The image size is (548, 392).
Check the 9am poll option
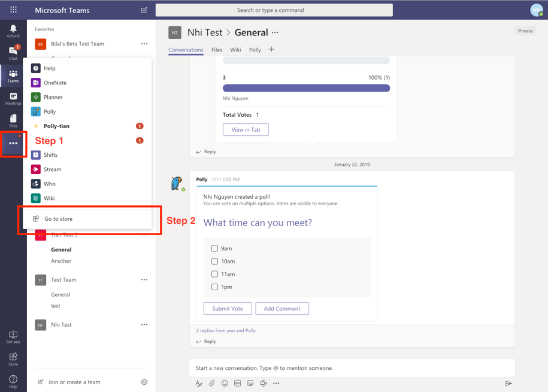pyautogui.click(x=214, y=248)
